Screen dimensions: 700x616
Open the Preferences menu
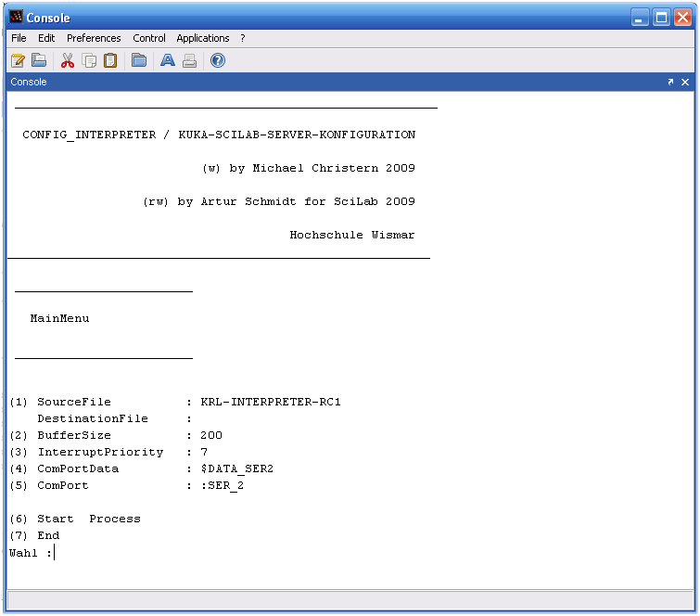[x=94, y=38]
